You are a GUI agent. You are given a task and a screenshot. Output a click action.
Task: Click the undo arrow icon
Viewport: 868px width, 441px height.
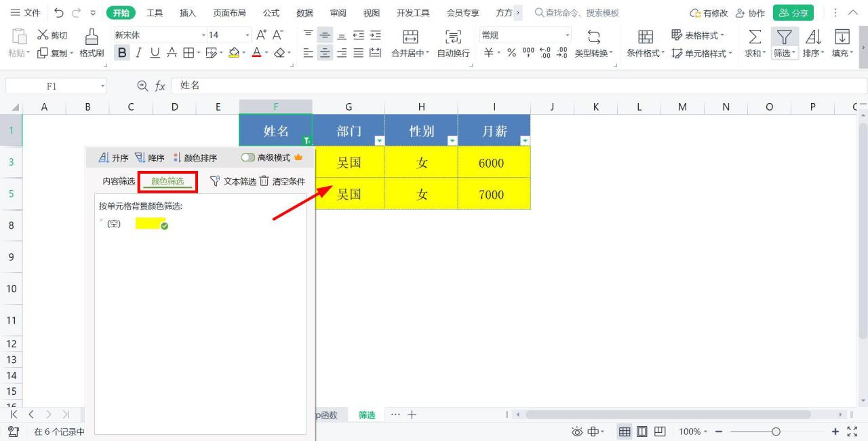point(59,13)
